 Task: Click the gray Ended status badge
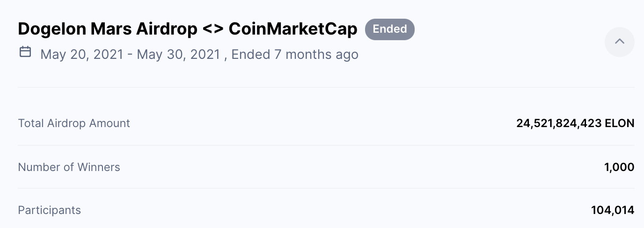[389, 29]
